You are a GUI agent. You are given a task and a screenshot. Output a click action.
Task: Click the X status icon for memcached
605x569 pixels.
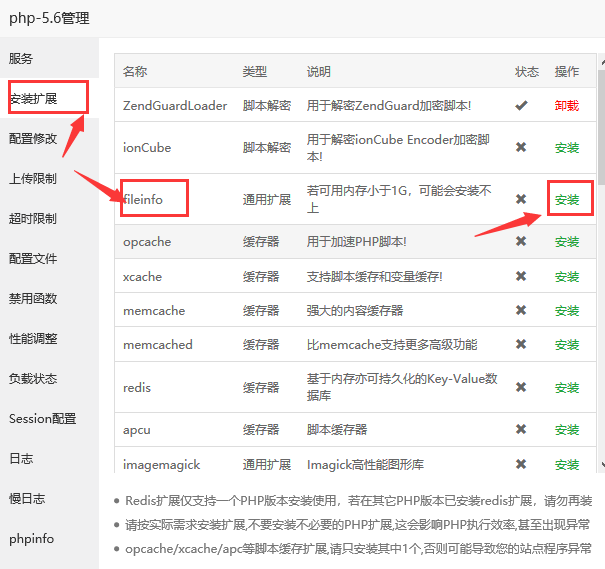click(x=521, y=344)
